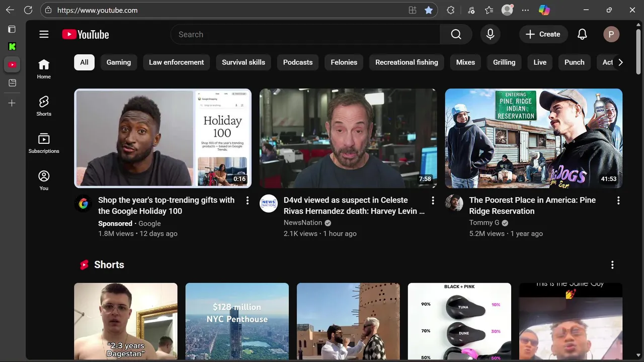Open split screen icon in address bar
Image resolution: width=644 pixels, height=362 pixels.
[413, 10]
